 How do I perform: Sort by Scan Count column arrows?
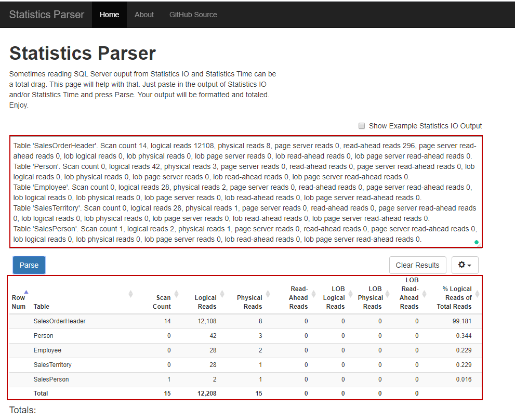coord(176,294)
